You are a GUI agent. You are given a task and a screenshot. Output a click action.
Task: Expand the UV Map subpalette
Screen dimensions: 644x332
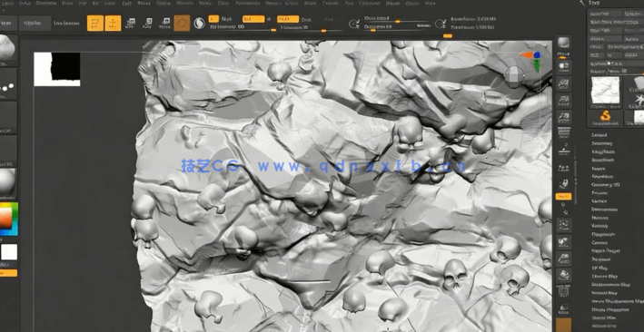coord(599,268)
